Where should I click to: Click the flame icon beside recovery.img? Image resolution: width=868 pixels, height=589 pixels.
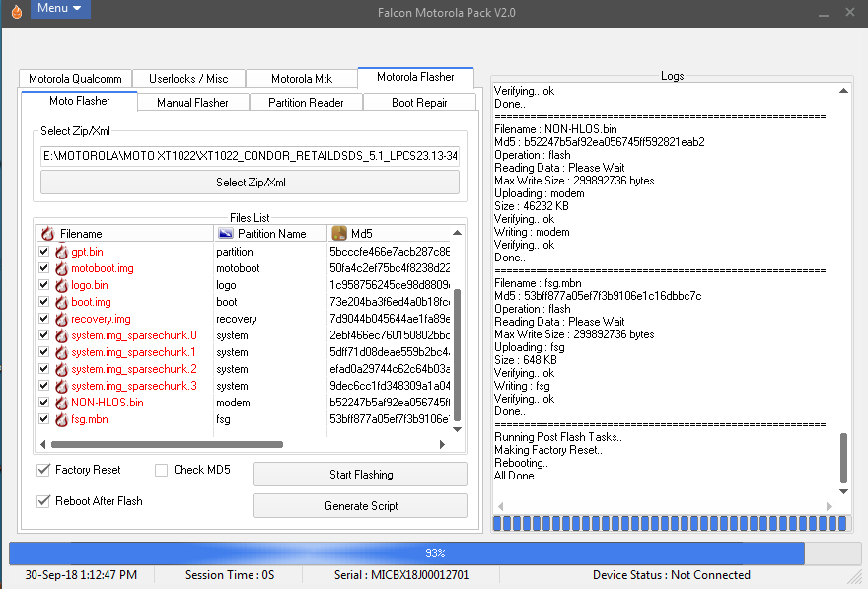click(61, 319)
